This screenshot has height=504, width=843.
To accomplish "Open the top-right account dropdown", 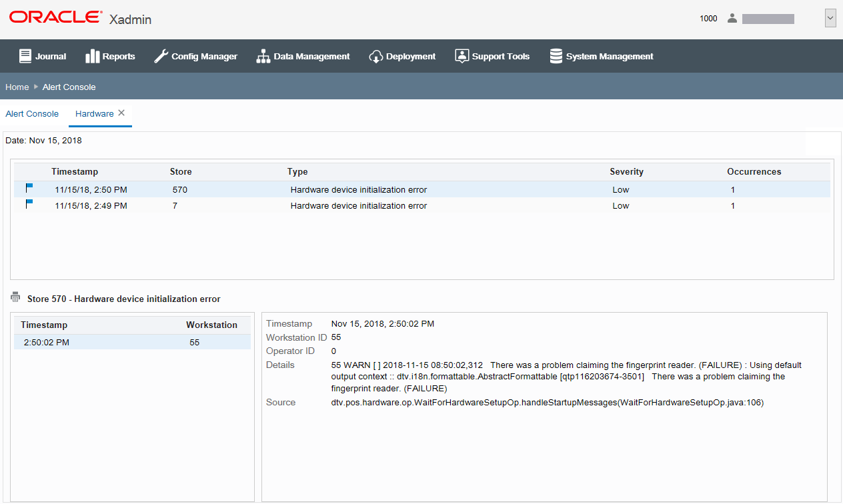I will (830, 18).
